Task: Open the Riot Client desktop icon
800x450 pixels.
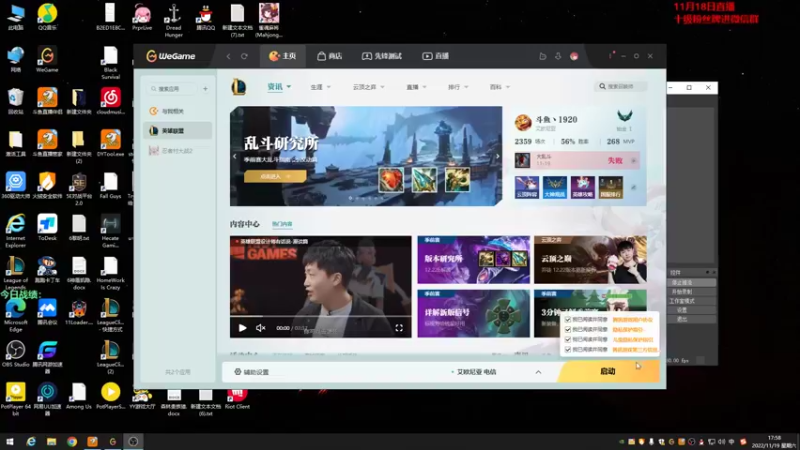Action: click(237, 398)
